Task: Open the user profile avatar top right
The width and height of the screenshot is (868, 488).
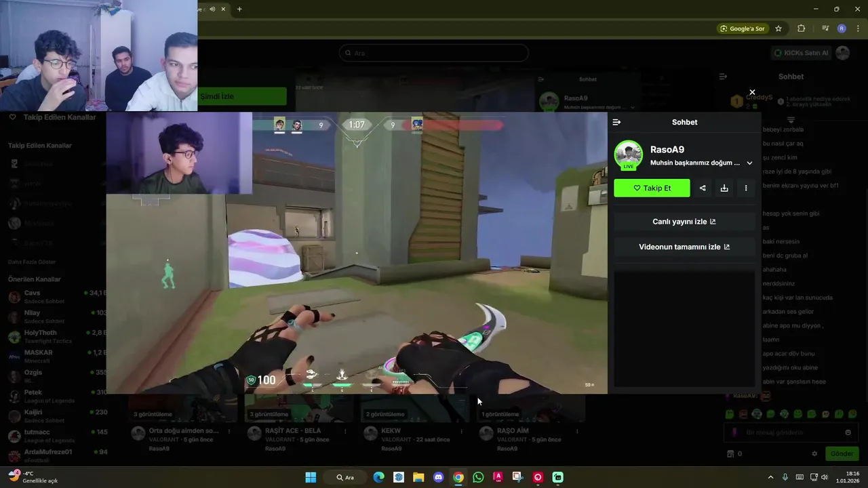Action: [843, 53]
